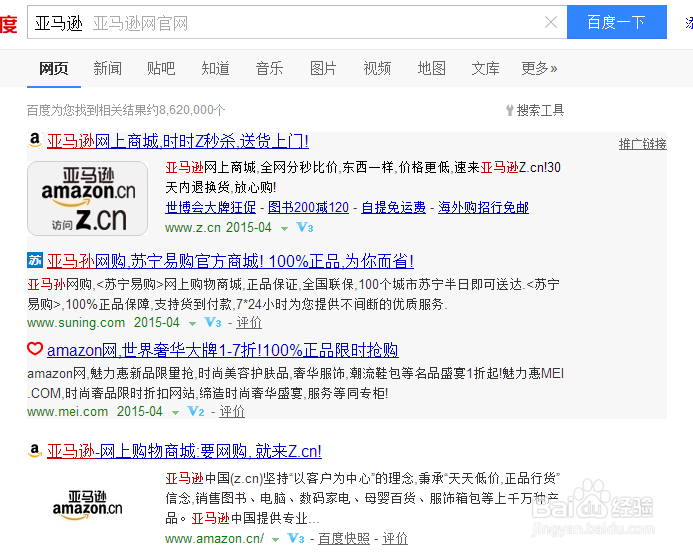Expand the dropdown arrow after www.mei.com

(175, 412)
